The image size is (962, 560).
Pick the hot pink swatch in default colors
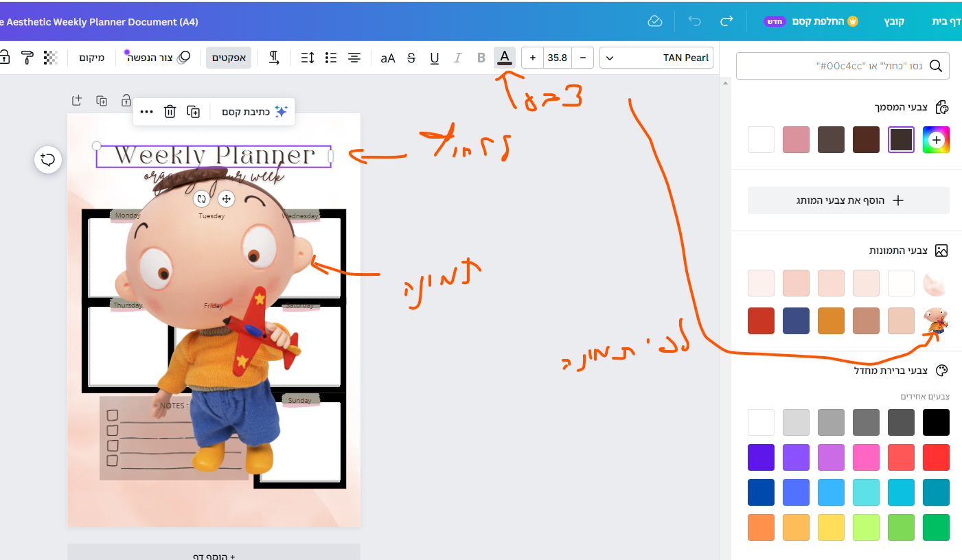(x=866, y=458)
